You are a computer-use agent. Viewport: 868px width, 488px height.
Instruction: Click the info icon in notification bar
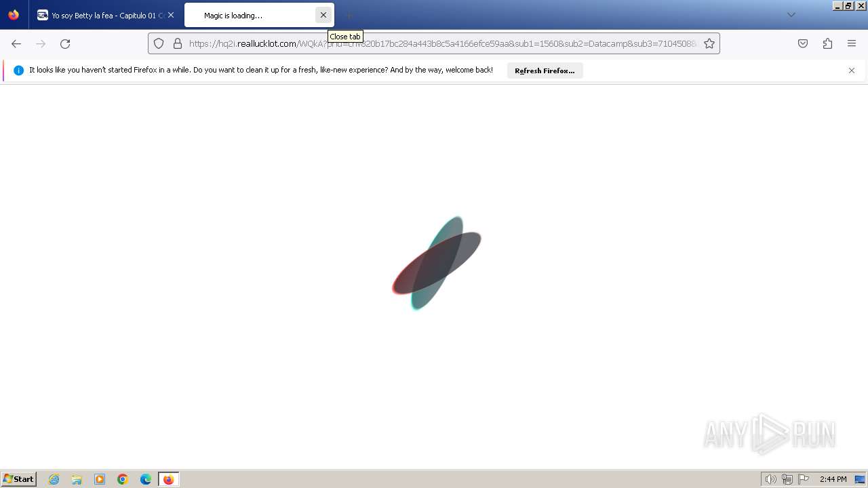[18, 70]
